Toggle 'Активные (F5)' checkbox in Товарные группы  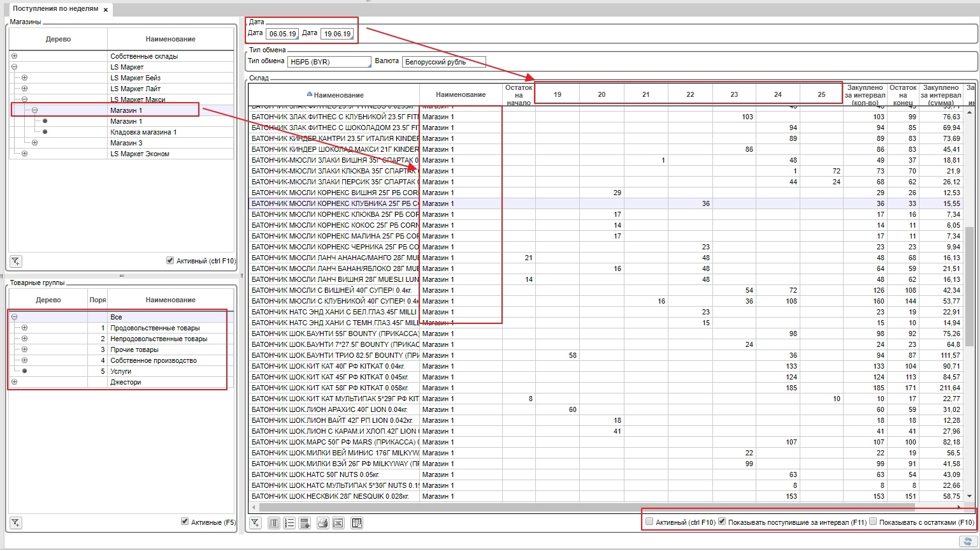coord(185,522)
